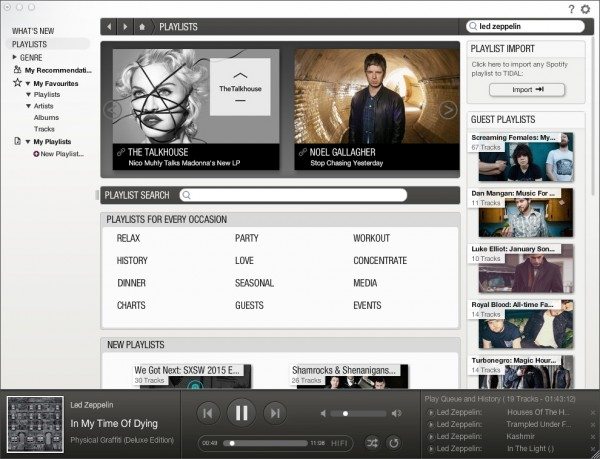Expand the Genre tree item

[x=15, y=57]
